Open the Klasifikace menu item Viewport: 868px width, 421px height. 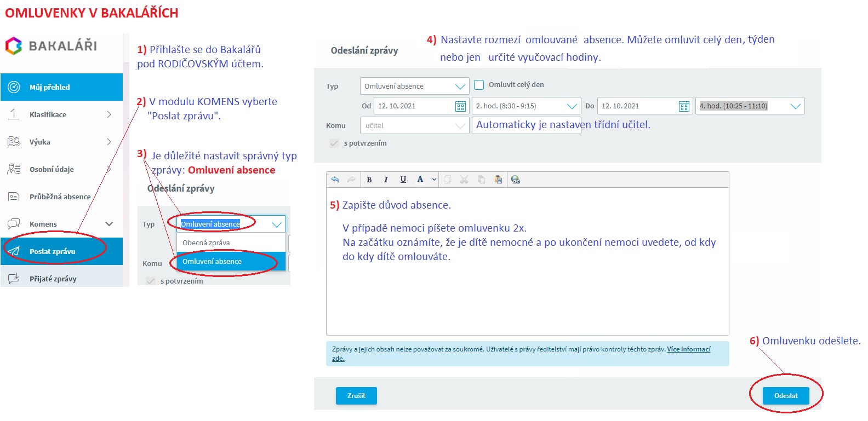coord(61,114)
